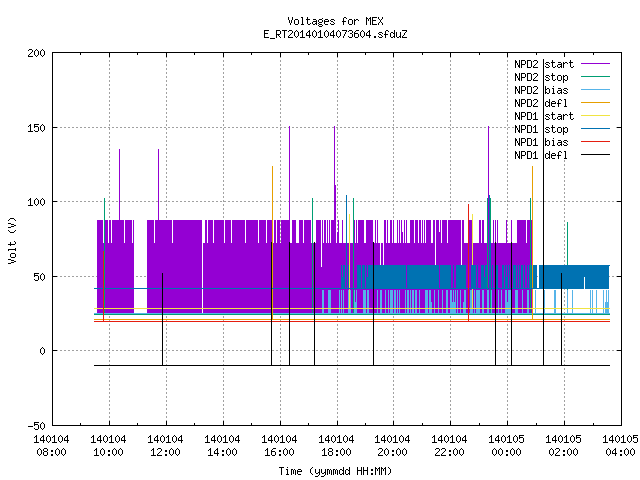Click the light blue NPD2 bias legend line
This screenshot has height=480, width=640.
pyautogui.click(x=596, y=89)
